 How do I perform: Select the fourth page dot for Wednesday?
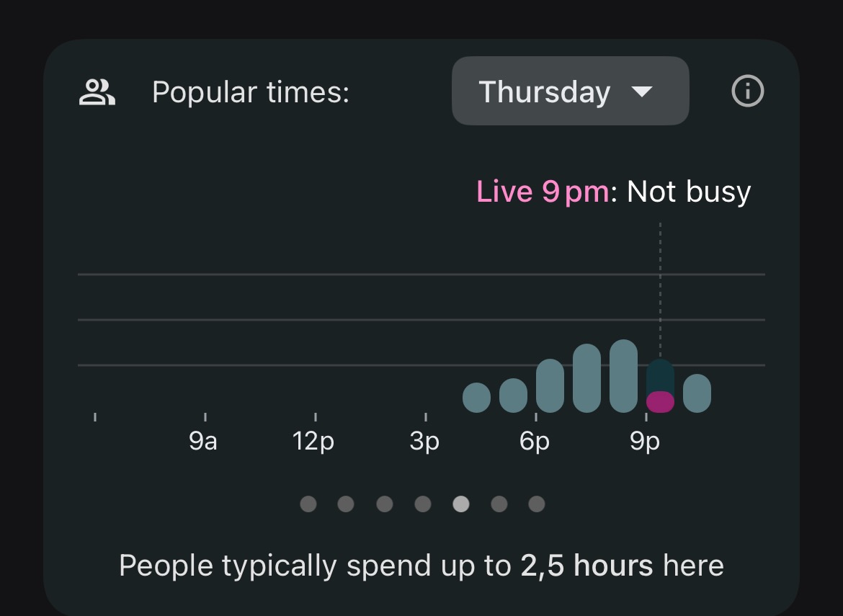point(423,504)
